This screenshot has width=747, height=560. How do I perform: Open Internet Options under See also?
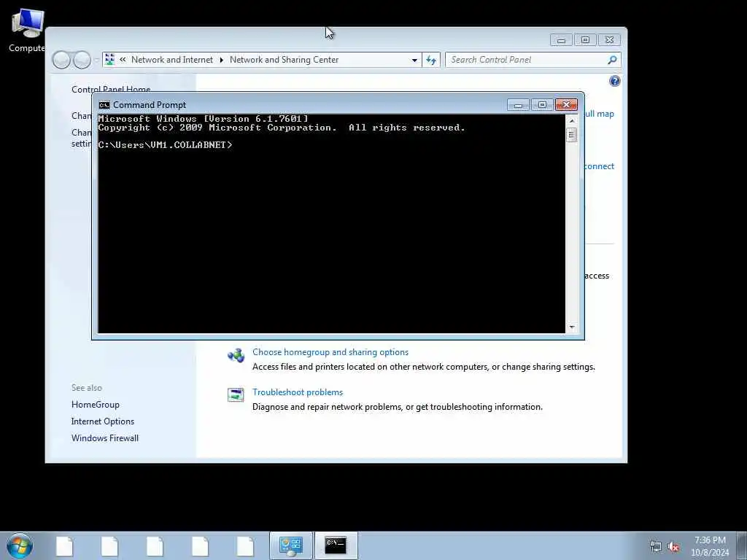pyautogui.click(x=102, y=421)
